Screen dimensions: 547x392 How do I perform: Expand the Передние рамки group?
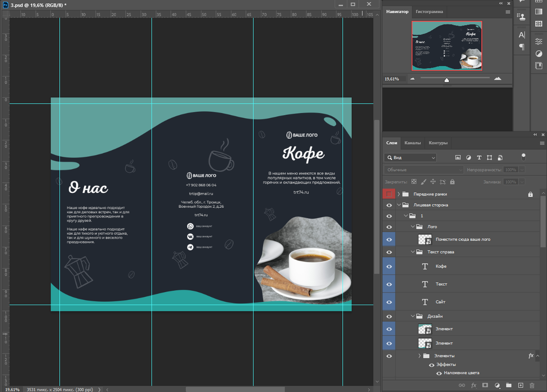pos(399,194)
